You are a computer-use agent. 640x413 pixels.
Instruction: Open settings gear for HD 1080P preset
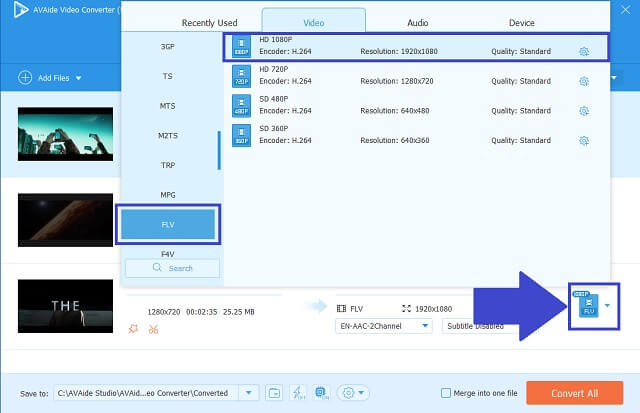tap(584, 51)
